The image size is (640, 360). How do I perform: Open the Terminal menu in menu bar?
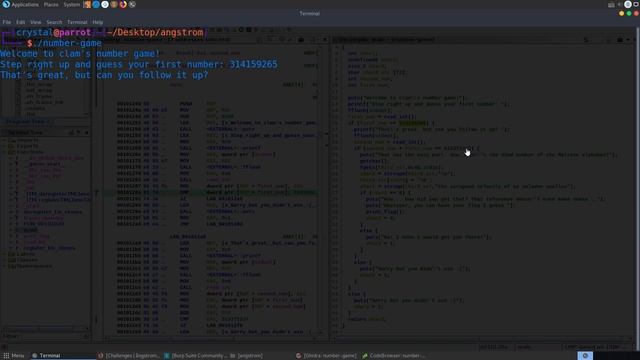[x=77, y=22]
